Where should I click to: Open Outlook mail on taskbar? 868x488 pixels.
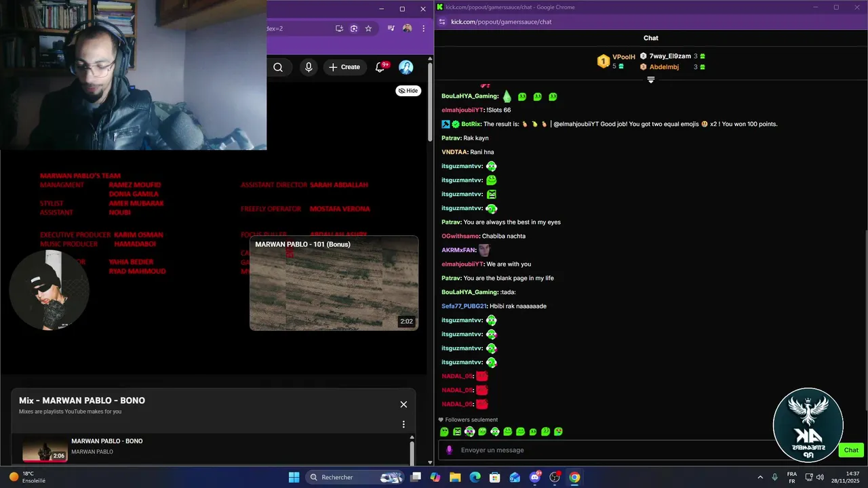click(515, 477)
